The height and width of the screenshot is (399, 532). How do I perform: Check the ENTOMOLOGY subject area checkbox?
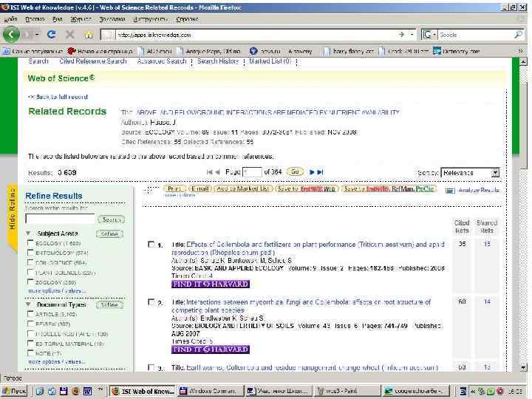click(30, 253)
